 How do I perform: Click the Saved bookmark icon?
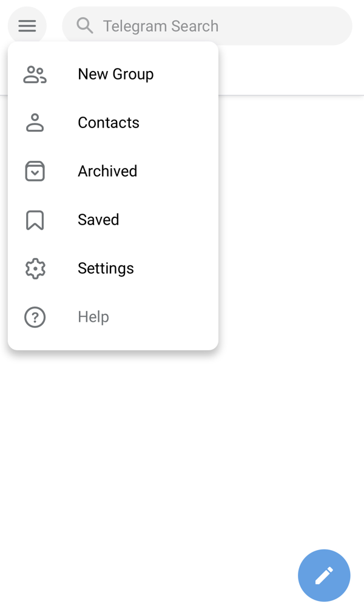point(35,220)
